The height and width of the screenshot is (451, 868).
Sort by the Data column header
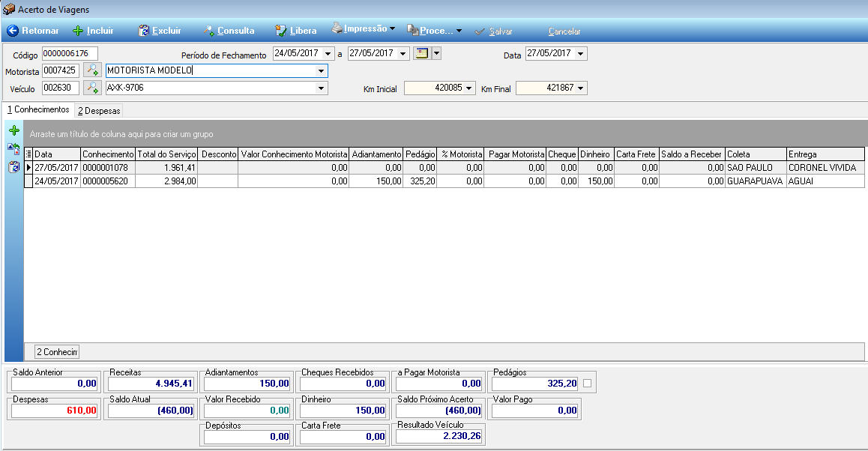pos(56,154)
